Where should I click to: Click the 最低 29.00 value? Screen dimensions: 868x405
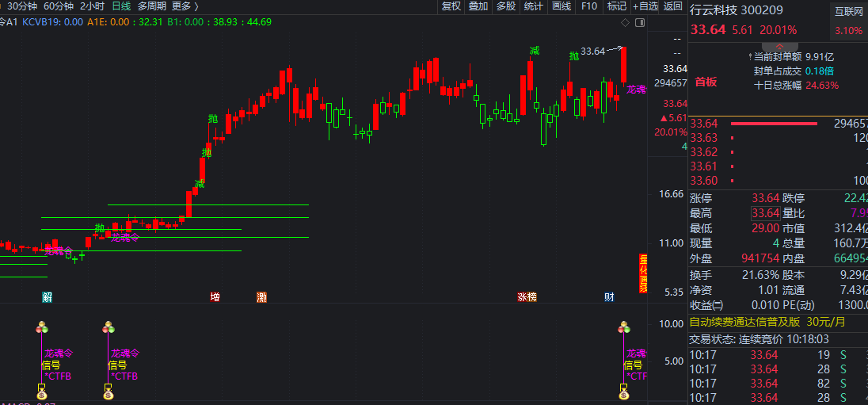tap(766, 228)
